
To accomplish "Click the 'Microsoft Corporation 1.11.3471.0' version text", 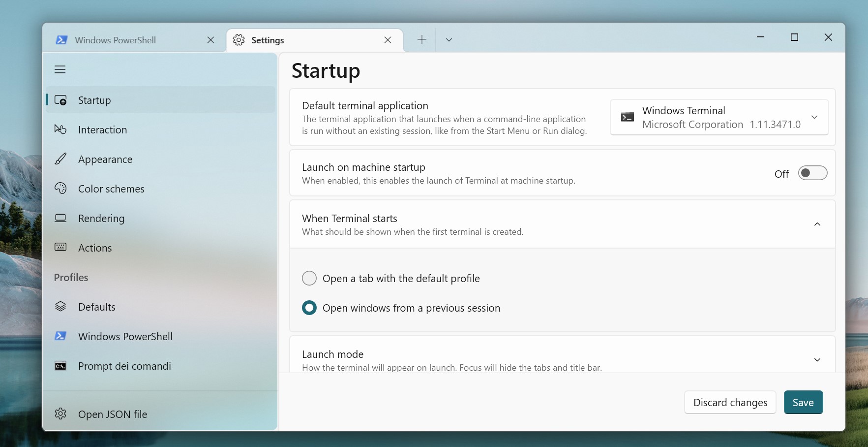I will click(x=721, y=125).
